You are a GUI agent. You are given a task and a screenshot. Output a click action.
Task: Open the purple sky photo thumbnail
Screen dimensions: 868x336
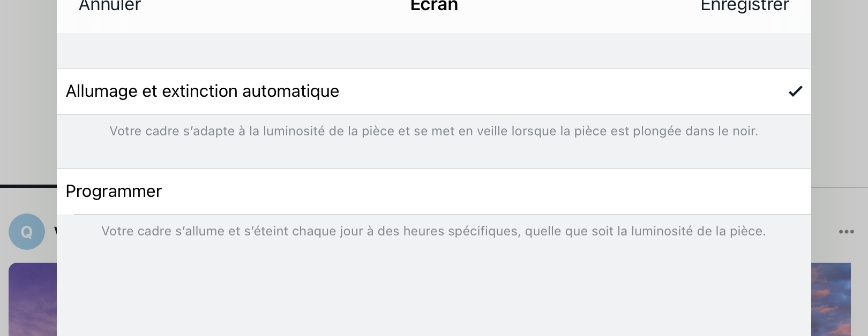(33, 300)
